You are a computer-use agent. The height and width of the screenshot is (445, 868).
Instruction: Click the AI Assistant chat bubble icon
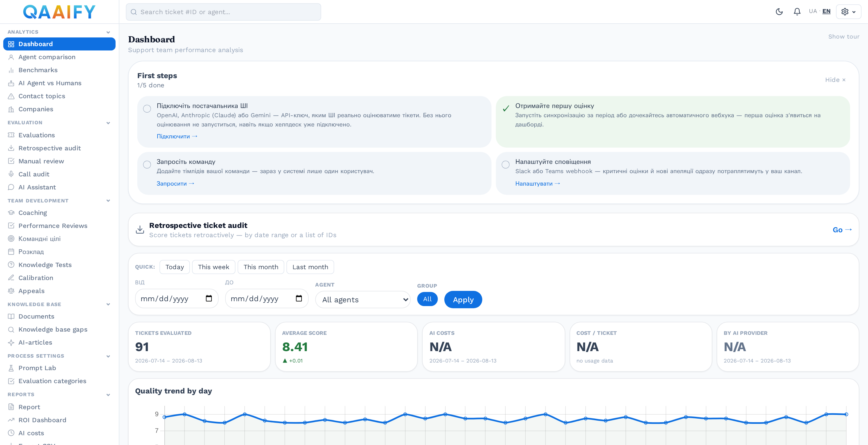[11, 187]
